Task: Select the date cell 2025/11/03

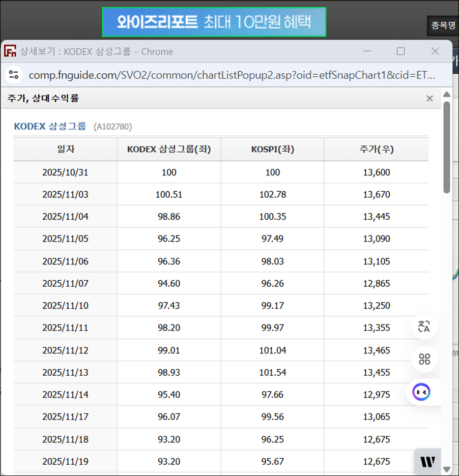Action: tap(65, 194)
